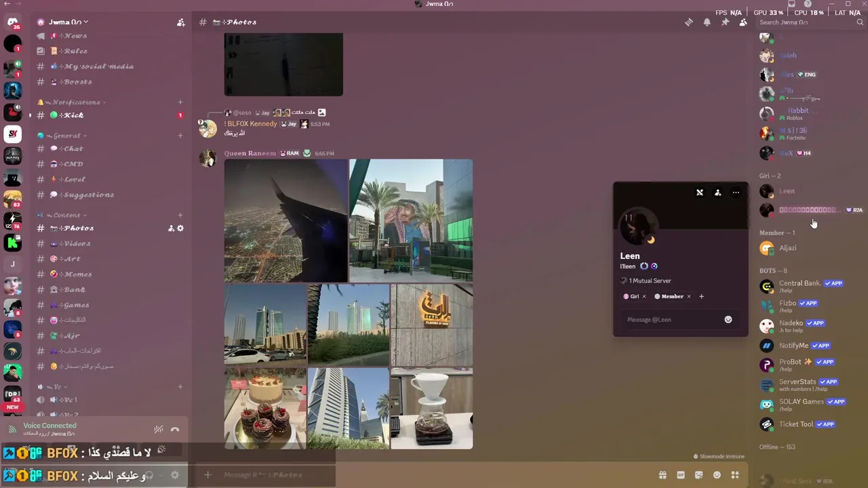Image resolution: width=868 pixels, height=488 pixels.
Task: Invite people icon beside Jwma server name
Action: pyautogui.click(x=180, y=22)
